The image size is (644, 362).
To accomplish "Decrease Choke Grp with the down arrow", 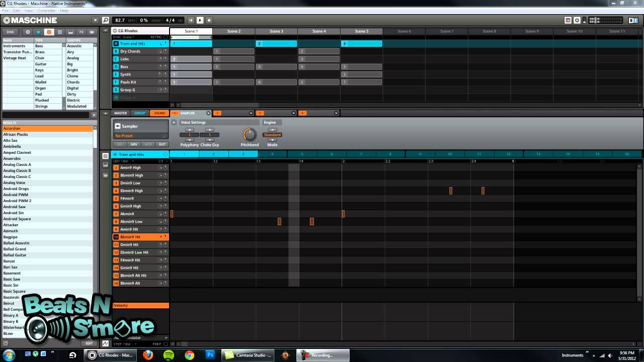I will (209, 139).
